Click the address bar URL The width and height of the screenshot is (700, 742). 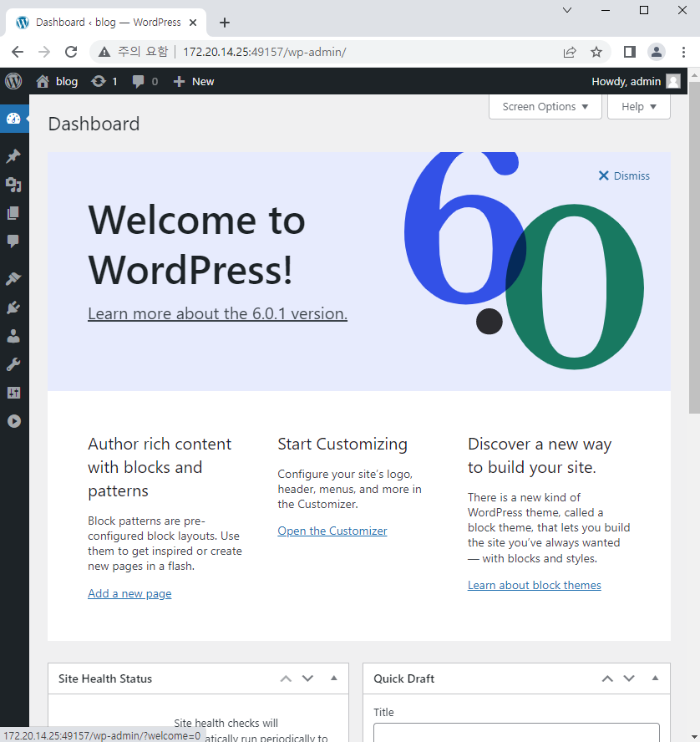click(x=265, y=52)
